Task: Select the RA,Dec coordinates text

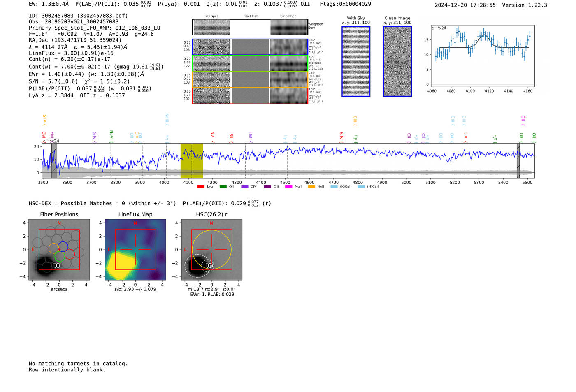Action: (75, 40)
